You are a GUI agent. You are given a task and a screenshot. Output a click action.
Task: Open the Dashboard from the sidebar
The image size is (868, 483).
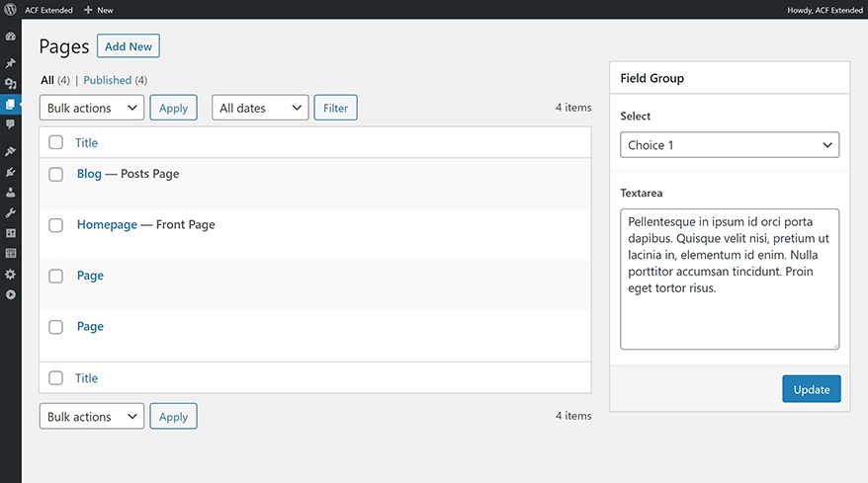pyautogui.click(x=11, y=37)
